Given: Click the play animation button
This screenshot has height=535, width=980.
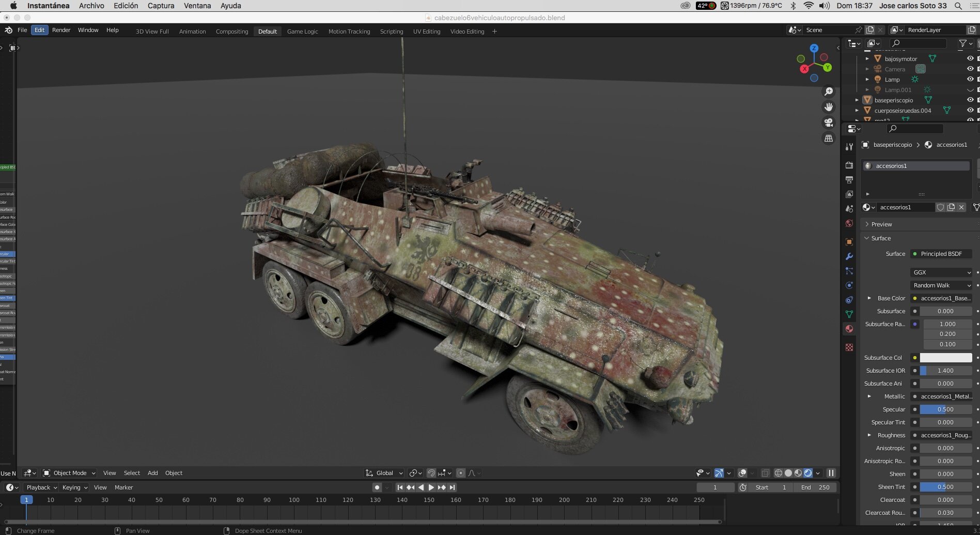Looking at the screenshot, I should [431, 487].
